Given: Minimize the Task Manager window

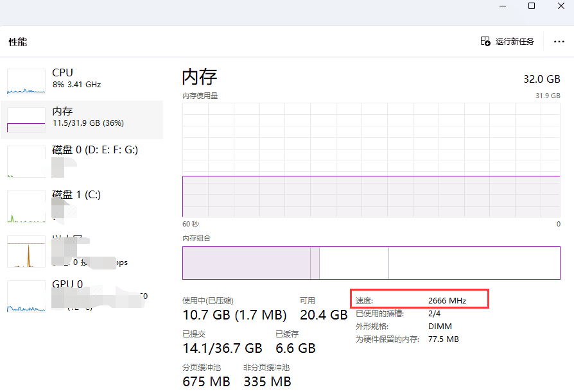Looking at the screenshot, I should [502, 6].
